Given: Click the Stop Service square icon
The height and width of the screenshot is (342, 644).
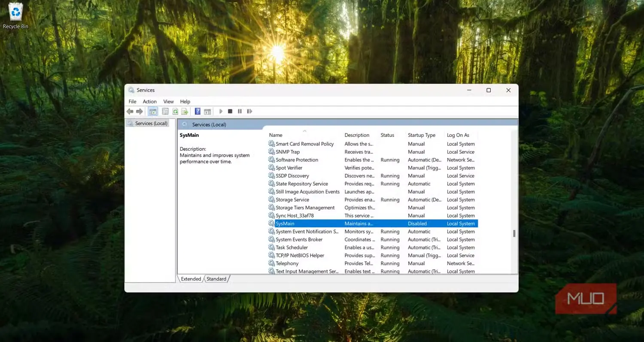Looking at the screenshot, I should (230, 112).
